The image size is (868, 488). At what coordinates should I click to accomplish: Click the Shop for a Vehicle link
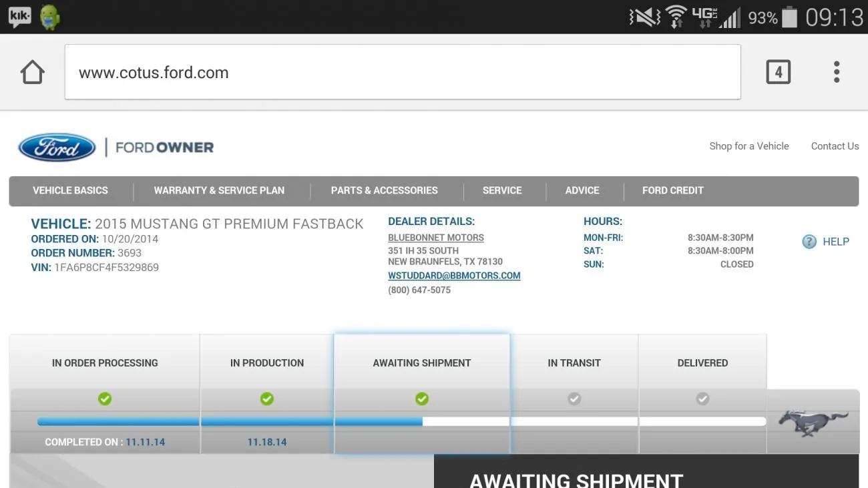[x=749, y=146]
